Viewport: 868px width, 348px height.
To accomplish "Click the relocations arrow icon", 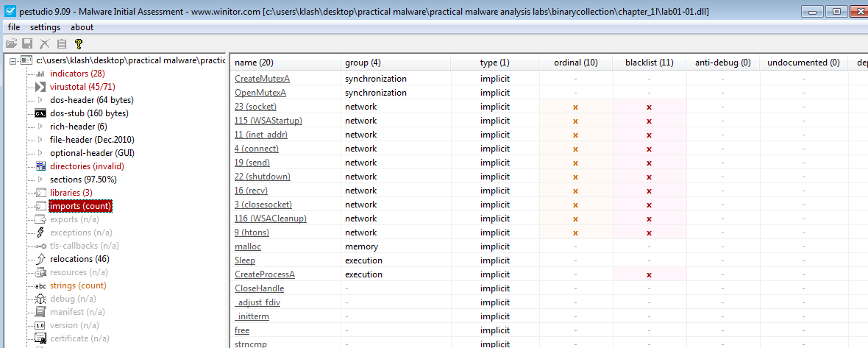I will [40, 259].
